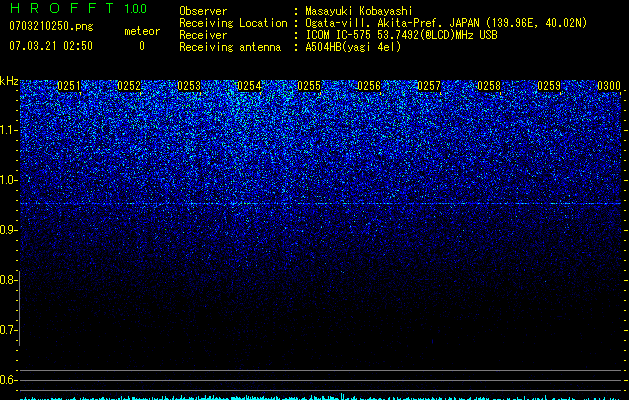Click the ICOM IC-575 53.7492 MHz USB text

pyautogui.click(x=401, y=35)
